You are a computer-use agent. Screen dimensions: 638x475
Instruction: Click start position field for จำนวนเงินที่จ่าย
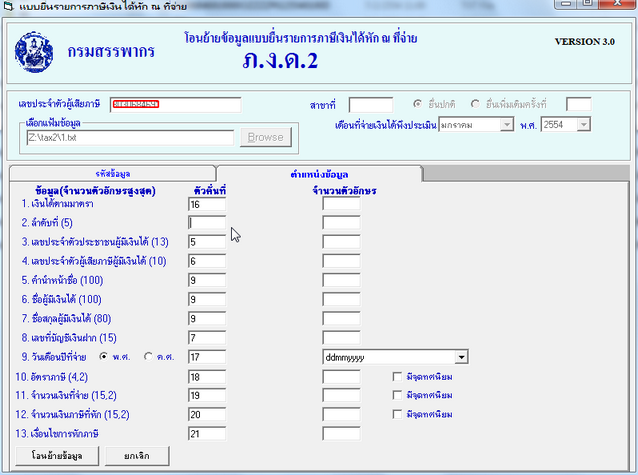pos(207,395)
